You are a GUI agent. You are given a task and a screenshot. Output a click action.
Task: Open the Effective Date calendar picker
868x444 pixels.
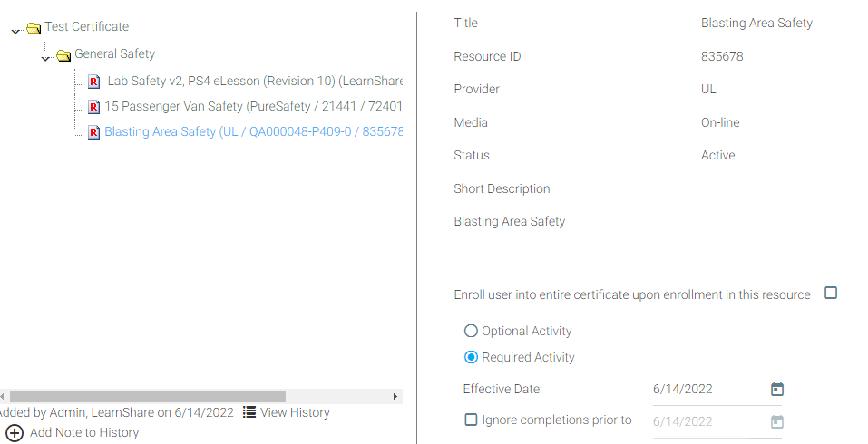click(776, 390)
